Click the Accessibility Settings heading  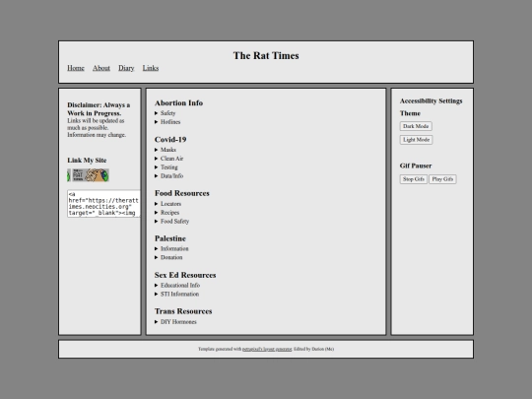pos(431,100)
